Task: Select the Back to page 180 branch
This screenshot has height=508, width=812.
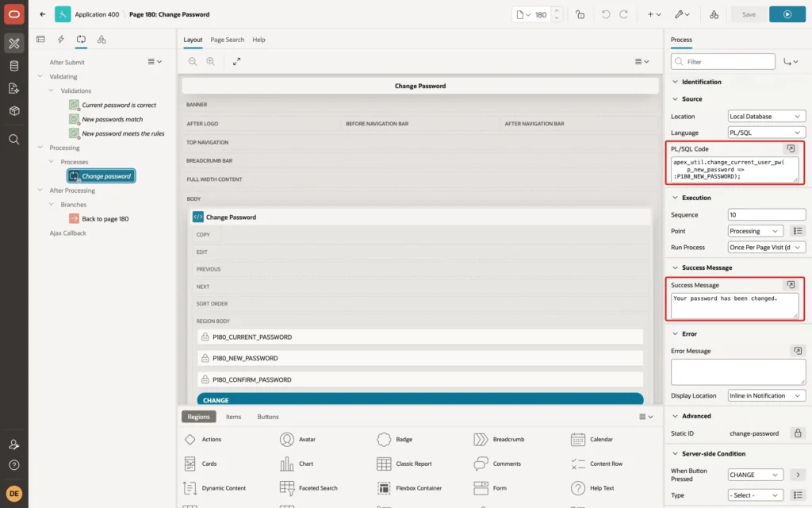Action: pos(99,219)
